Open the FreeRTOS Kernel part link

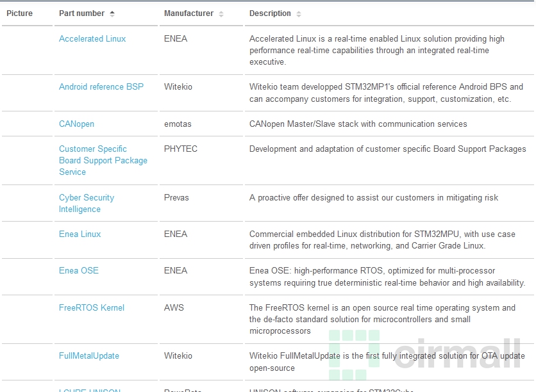(x=92, y=308)
